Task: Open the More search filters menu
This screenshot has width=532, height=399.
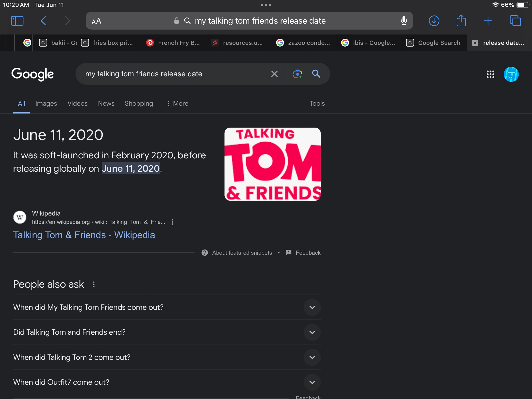Action: click(x=177, y=103)
